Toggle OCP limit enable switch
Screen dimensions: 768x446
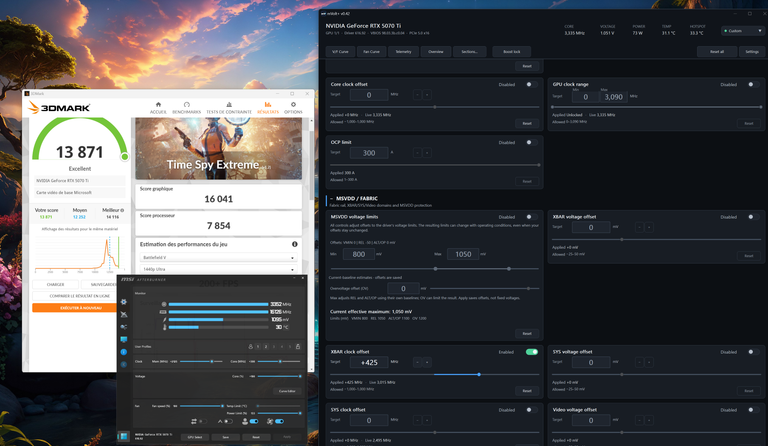coord(531,142)
